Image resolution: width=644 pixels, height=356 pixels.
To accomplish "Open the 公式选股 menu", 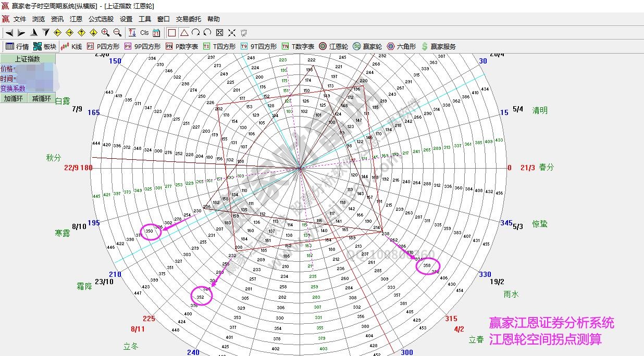I will (101, 19).
